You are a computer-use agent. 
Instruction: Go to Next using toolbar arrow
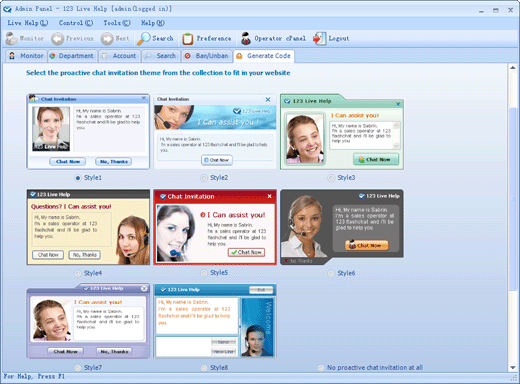(x=107, y=39)
